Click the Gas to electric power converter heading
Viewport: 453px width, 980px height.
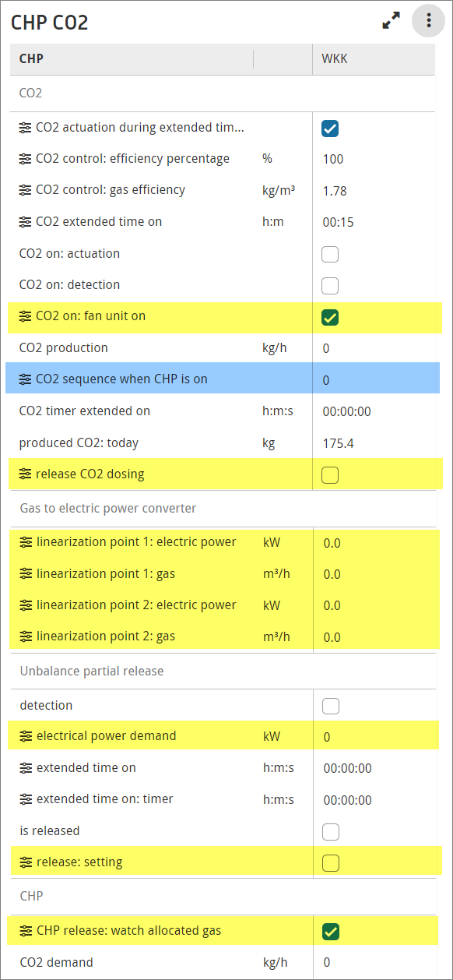coord(108,509)
